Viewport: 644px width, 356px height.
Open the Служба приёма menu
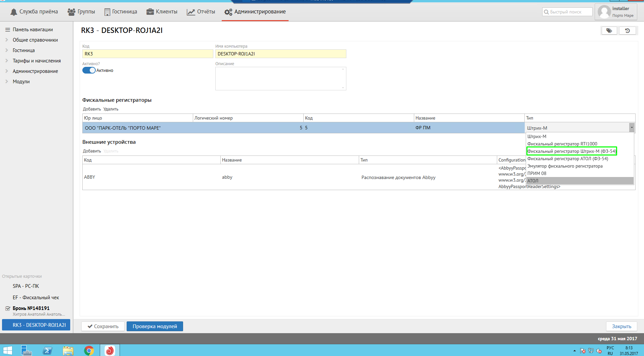click(x=34, y=12)
